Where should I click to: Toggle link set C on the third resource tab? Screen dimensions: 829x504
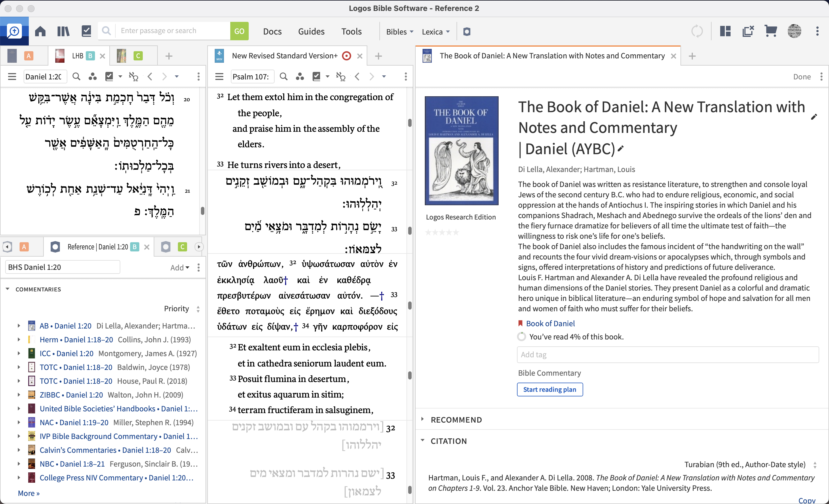[138, 56]
